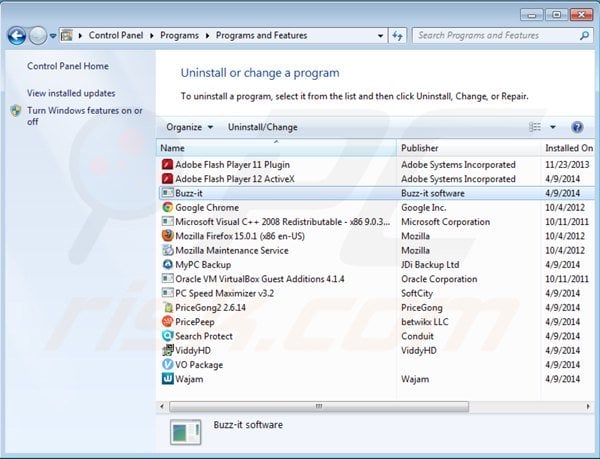Refresh the Programs and Features view
The width and height of the screenshot is (600, 459).
pos(398,36)
